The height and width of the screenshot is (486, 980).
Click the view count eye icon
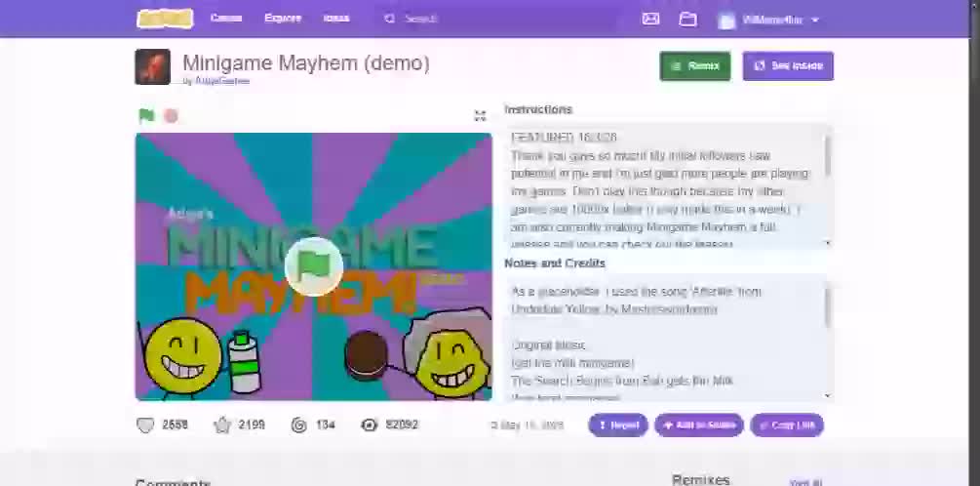370,425
